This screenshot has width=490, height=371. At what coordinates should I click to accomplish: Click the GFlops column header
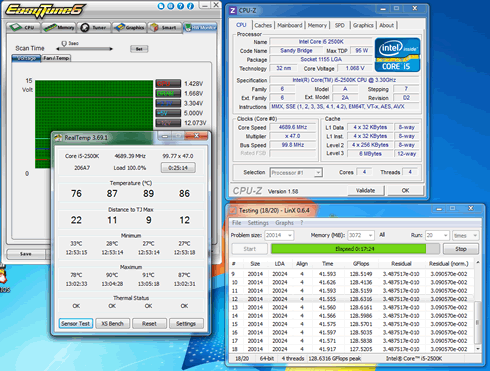[361, 264]
